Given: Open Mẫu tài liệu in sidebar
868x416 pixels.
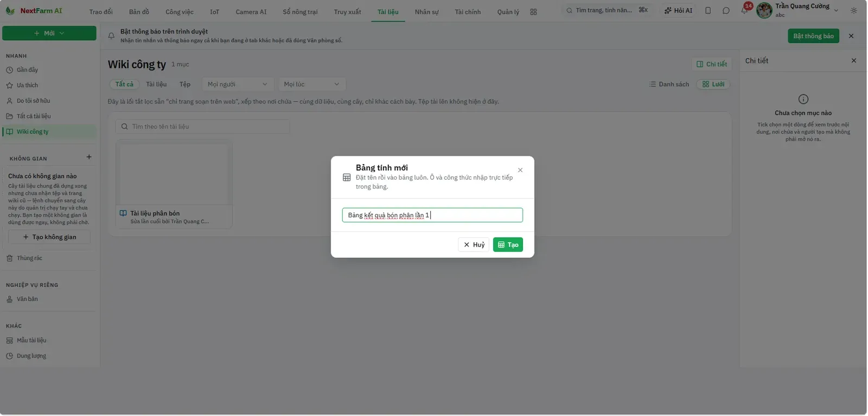Looking at the screenshot, I should tap(50, 341).
